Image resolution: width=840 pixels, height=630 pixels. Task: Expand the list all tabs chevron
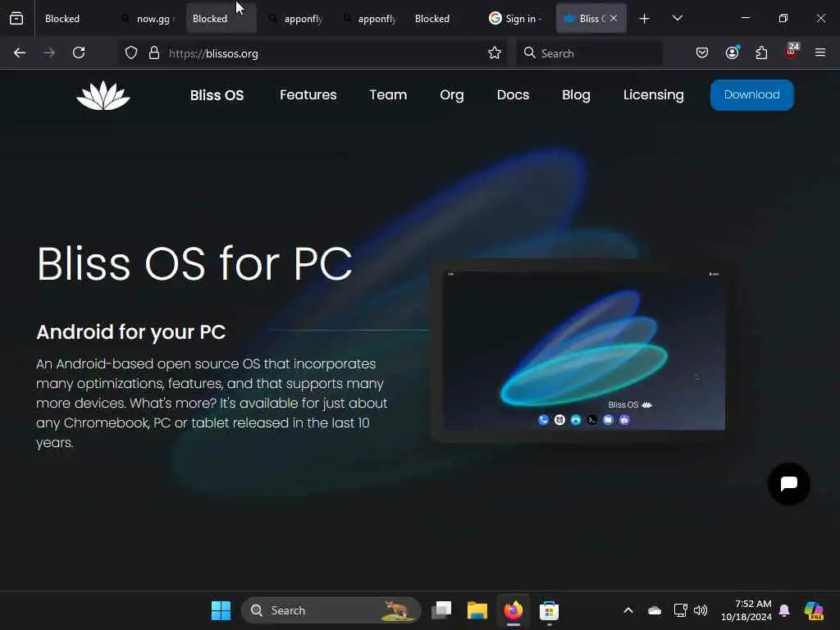coord(677,19)
